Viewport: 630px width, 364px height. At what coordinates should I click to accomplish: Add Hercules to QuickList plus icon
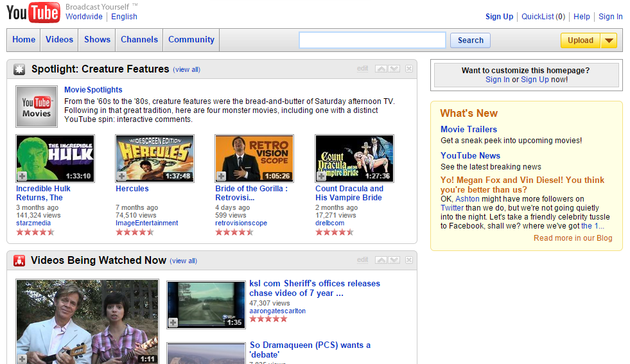[x=122, y=176]
